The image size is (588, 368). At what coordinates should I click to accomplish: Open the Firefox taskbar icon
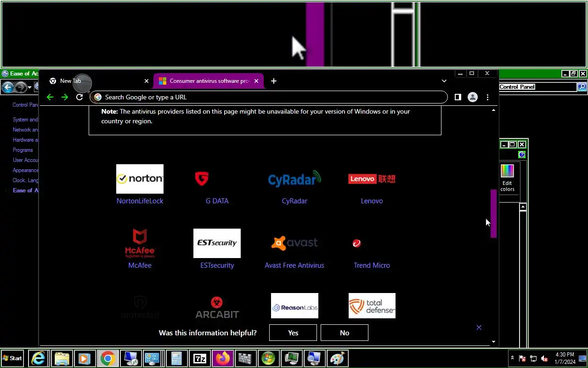tap(222, 358)
